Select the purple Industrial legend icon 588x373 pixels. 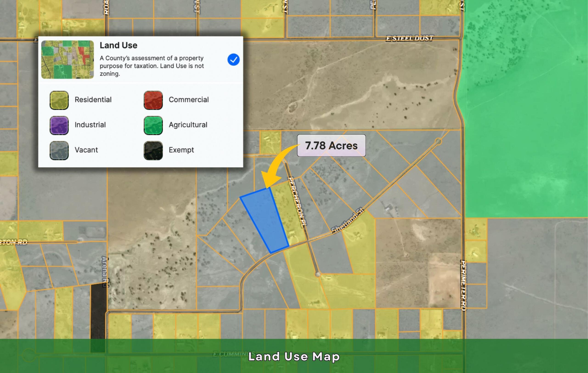(x=59, y=125)
